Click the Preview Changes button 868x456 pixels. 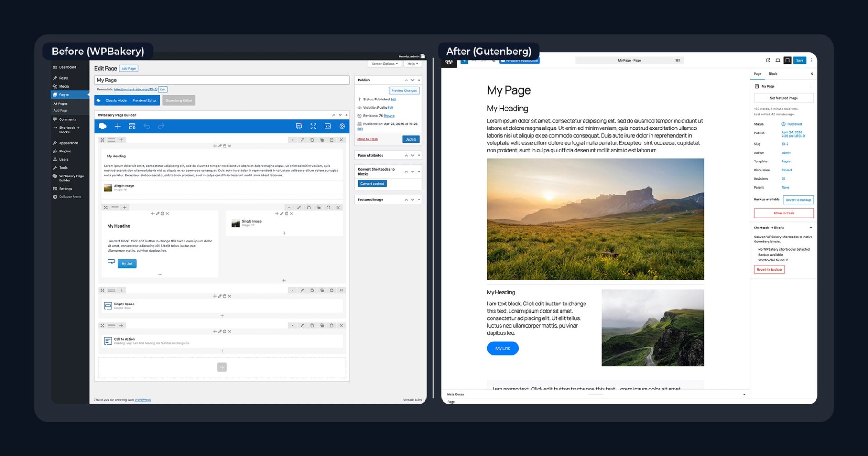coord(404,90)
